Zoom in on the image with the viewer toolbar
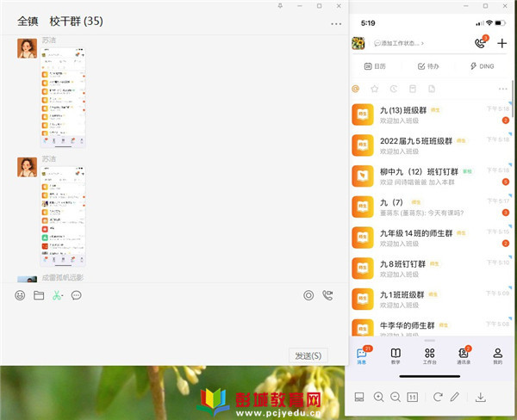The image size is (517, 420). (378, 397)
